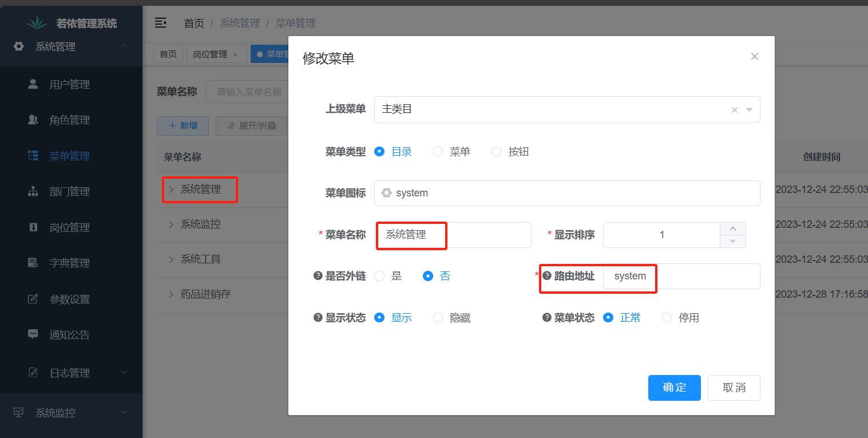Select the 菜单 menu type radio

[x=438, y=152]
